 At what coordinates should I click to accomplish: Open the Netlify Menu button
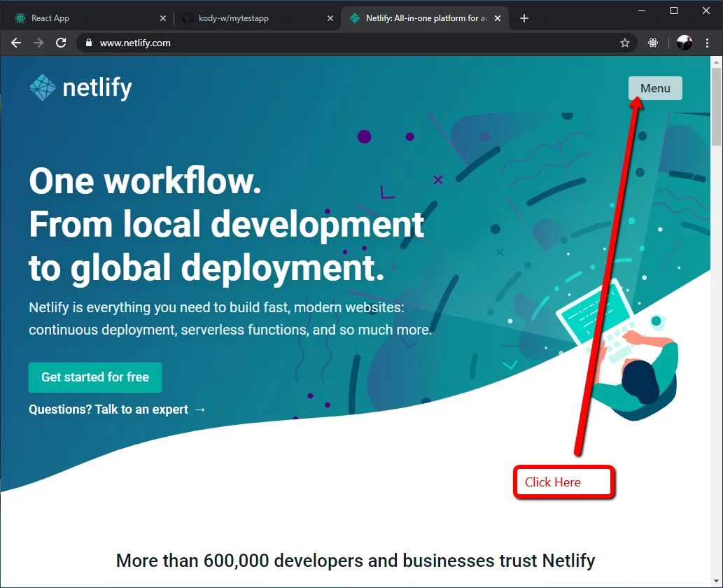tap(655, 88)
